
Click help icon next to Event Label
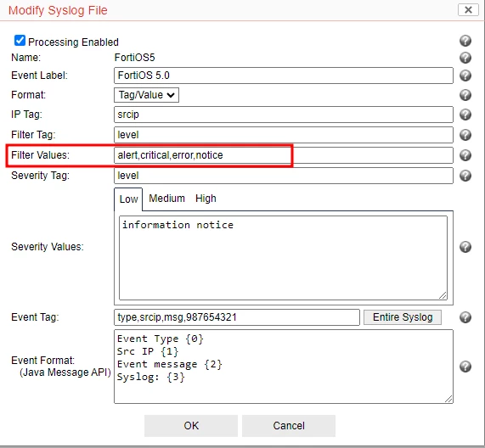pyautogui.click(x=465, y=76)
